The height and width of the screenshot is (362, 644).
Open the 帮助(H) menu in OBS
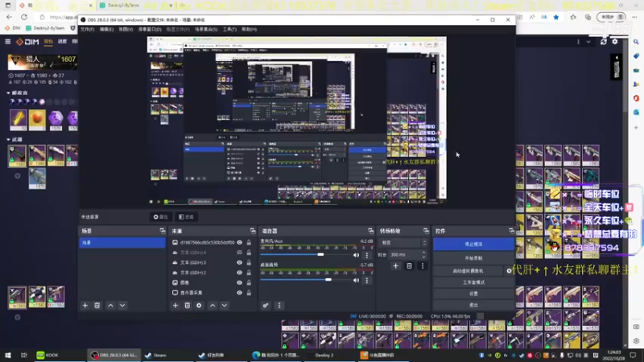pos(249,30)
